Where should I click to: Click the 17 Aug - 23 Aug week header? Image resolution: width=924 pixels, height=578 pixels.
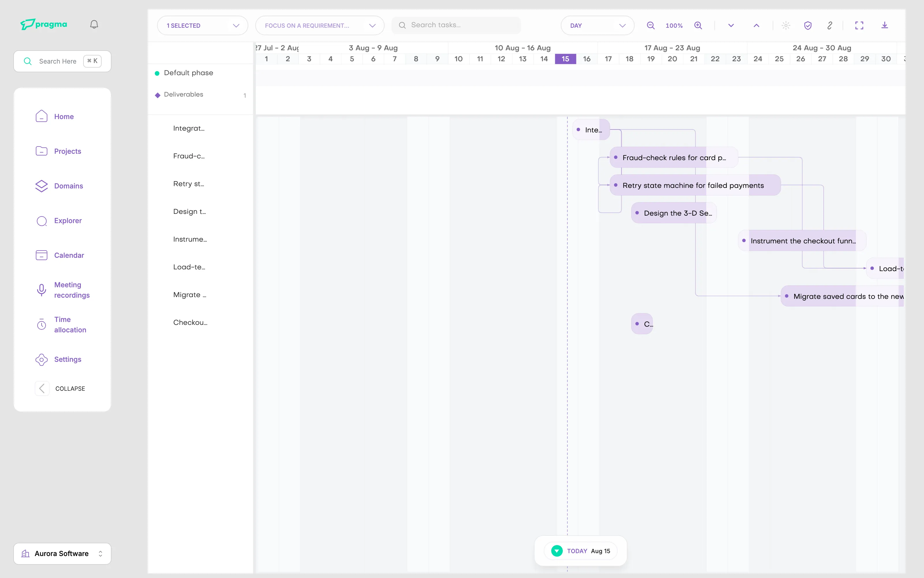coord(672,48)
